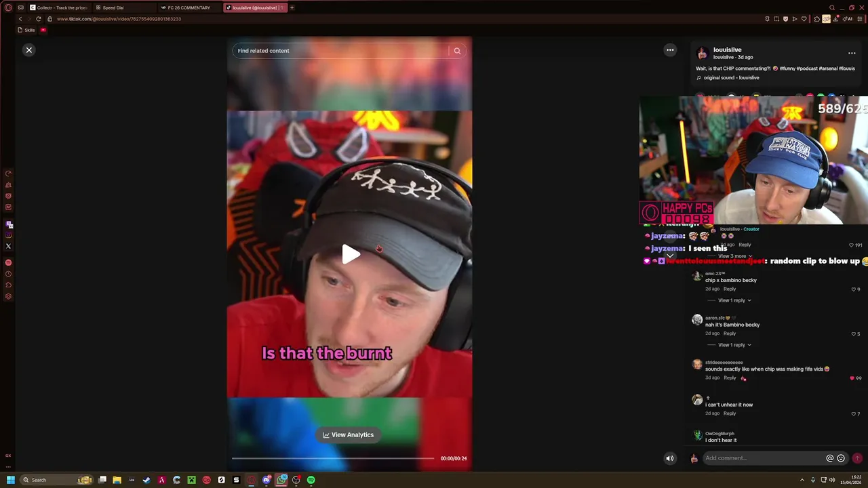Open sidebar settings gear icon
Screen dimensions: 868x488
[8, 296]
